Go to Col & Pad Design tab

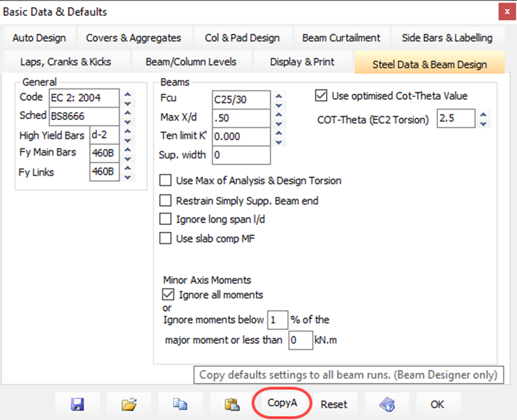(x=242, y=38)
